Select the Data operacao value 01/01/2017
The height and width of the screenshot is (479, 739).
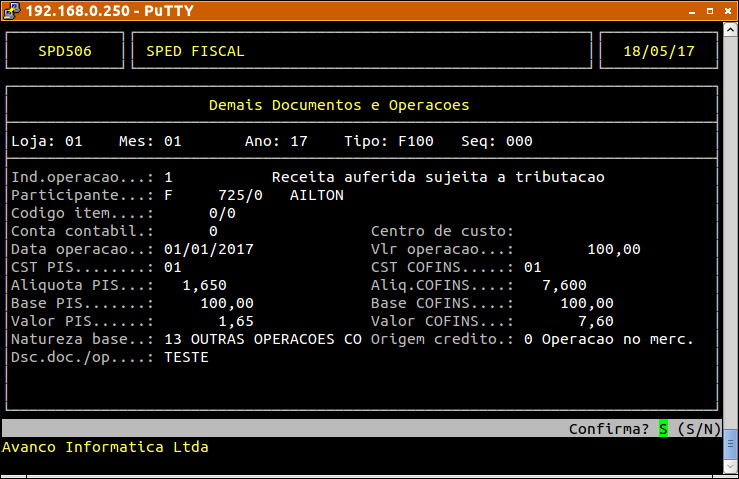pos(208,249)
